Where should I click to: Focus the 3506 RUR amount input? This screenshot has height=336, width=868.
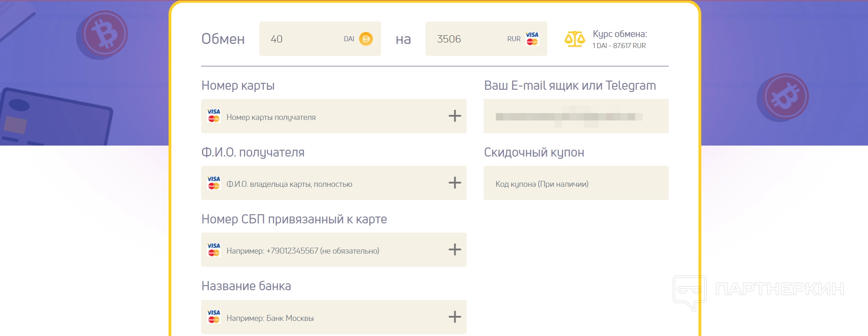467,39
